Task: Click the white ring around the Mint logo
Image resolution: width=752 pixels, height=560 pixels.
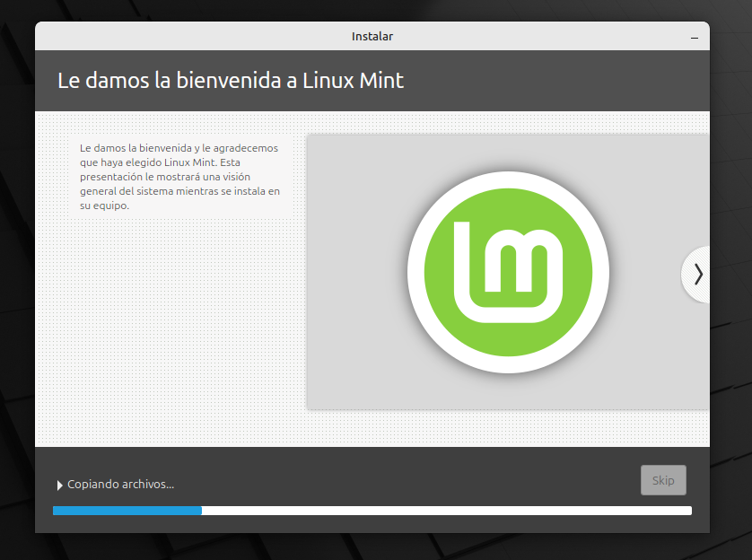Action: [508, 182]
